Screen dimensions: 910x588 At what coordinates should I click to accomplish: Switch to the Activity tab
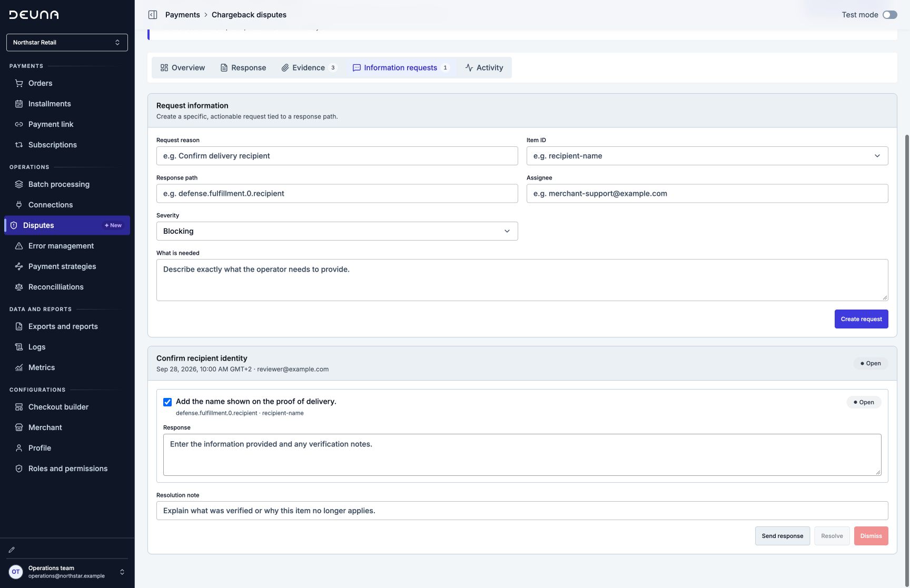click(x=484, y=68)
